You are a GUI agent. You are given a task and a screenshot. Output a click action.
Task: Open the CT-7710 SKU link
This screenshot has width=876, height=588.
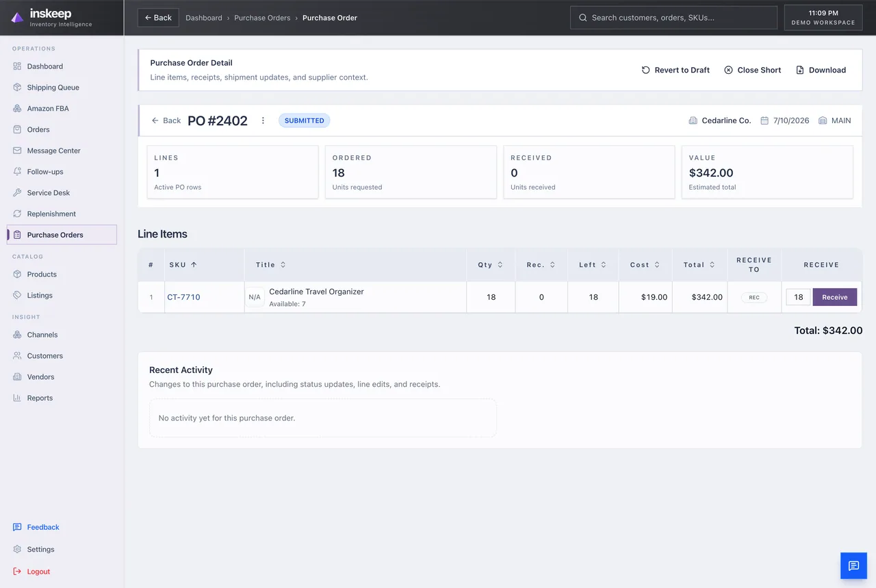[x=183, y=297]
